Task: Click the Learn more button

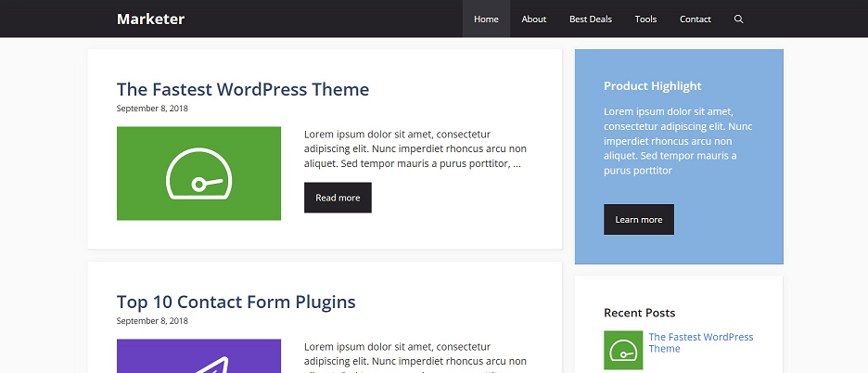Action: tap(639, 220)
